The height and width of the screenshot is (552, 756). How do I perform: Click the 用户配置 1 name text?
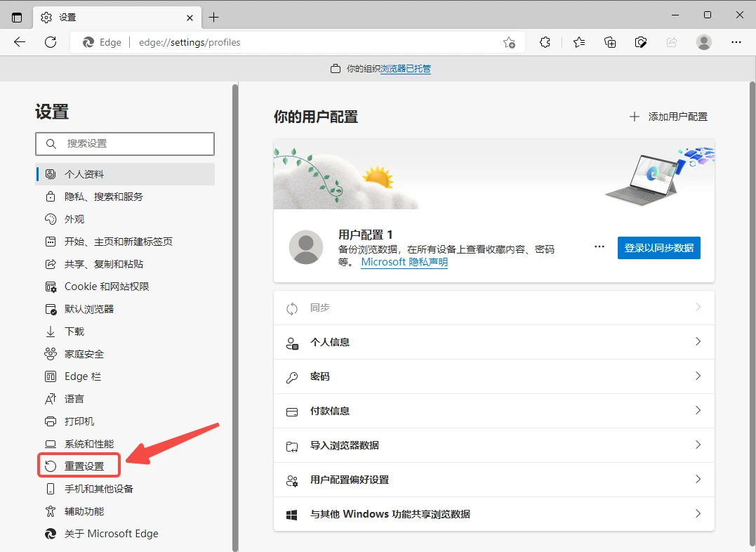point(366,235)
